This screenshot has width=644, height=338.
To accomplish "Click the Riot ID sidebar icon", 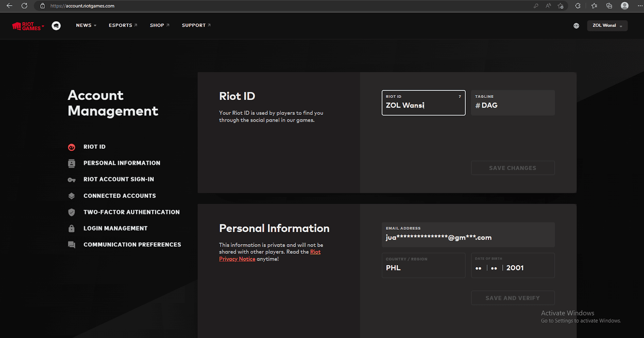I will 72,147.
